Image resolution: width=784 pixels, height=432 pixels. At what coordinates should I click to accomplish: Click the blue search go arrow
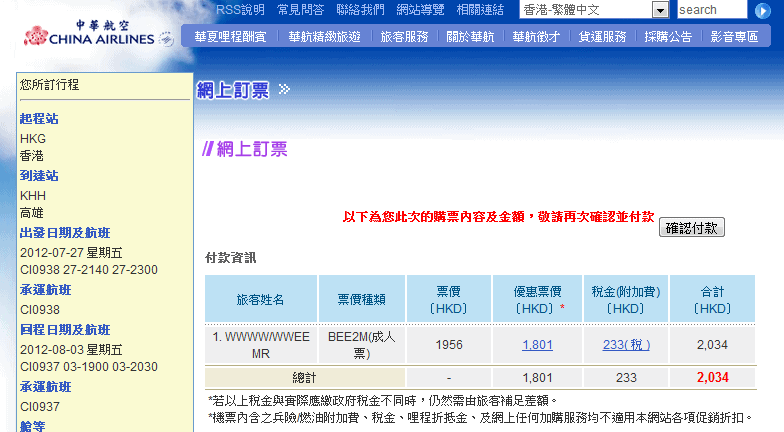coord(763,10)
